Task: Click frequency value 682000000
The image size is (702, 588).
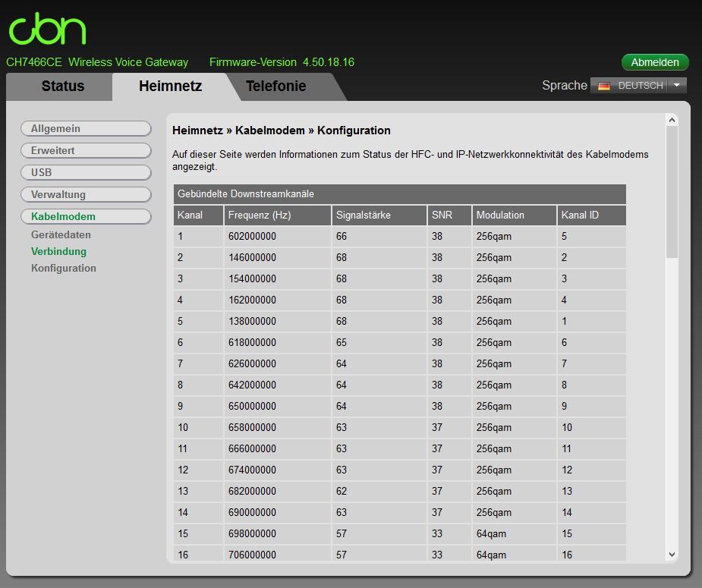Action: pos(252,492)
